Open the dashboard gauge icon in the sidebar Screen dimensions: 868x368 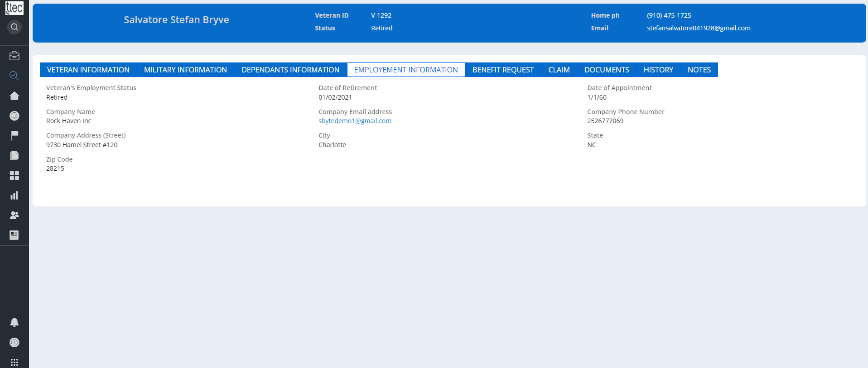(x=14, y=116)
